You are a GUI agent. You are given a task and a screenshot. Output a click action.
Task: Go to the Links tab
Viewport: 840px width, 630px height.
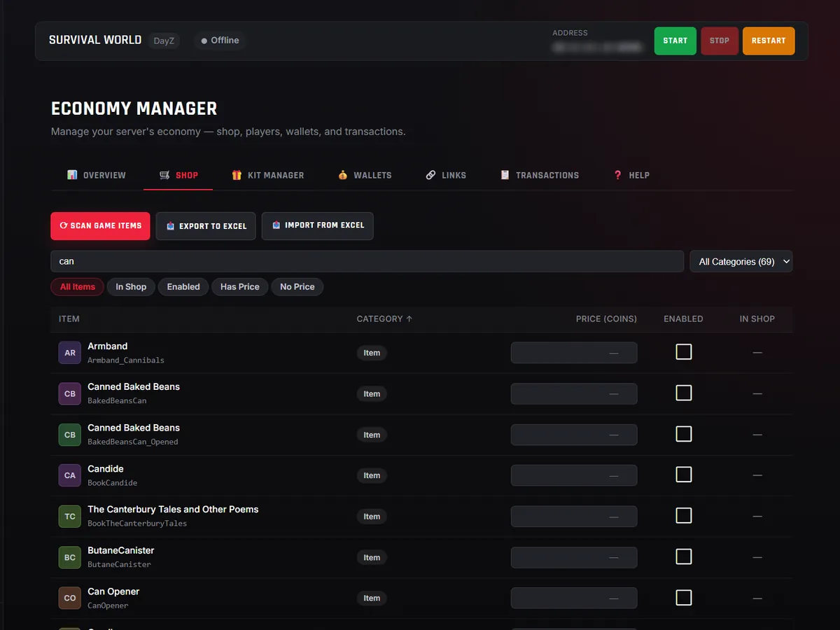pos(446,175)
